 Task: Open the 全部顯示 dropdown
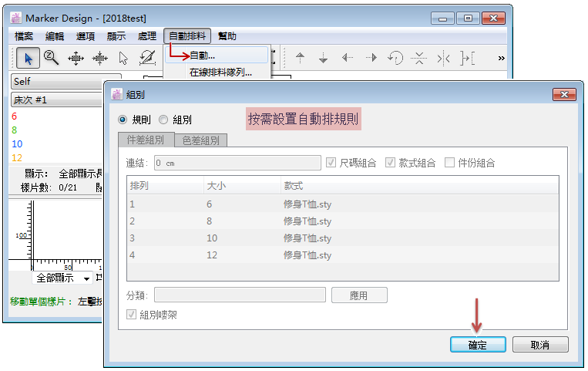[x=65, y=278]
